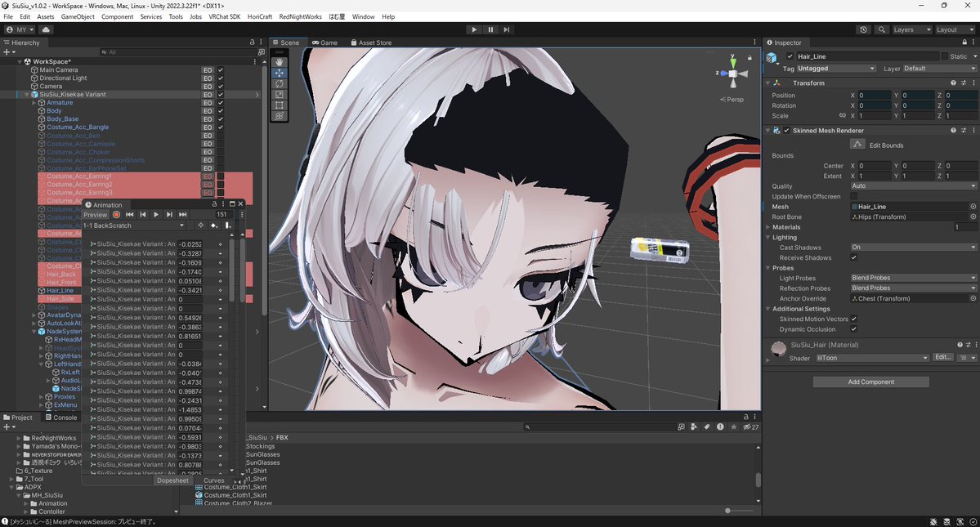Select the Transform tool in Scene toolbar
Screen dimensions: 980x527
[x=280, y=115]
